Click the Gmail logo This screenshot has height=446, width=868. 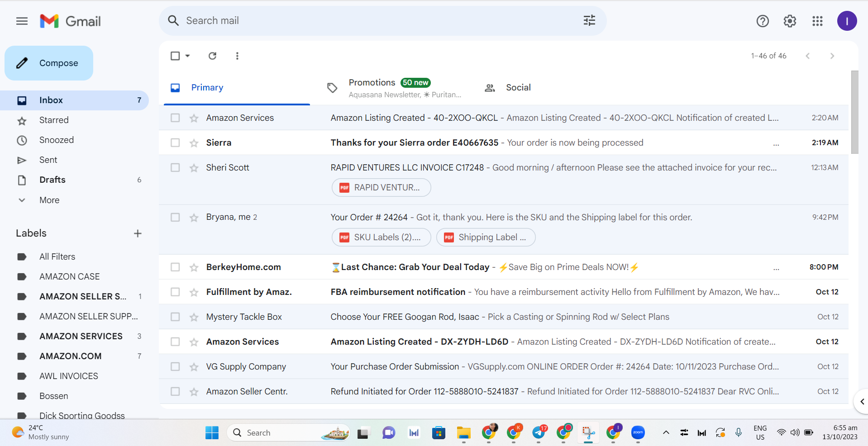coord(70,21)
